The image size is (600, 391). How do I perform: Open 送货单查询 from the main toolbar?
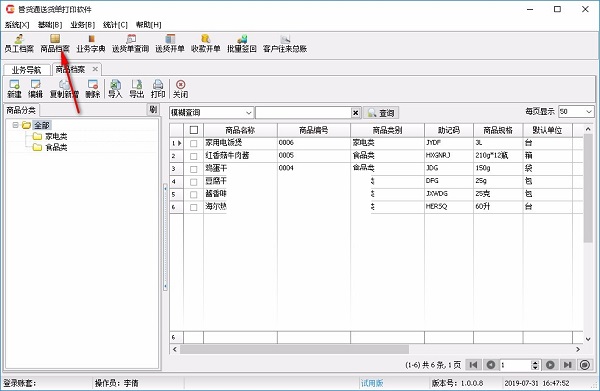[130, 43]
